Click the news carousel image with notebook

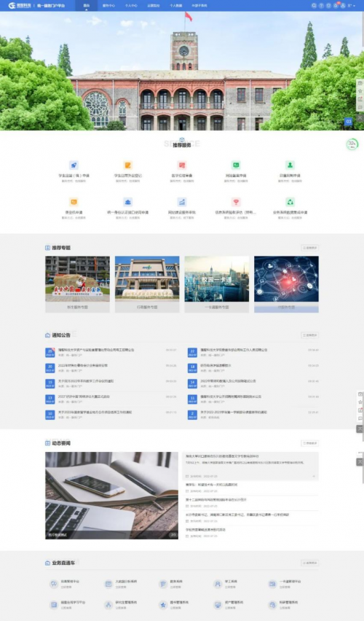point(111,496)
